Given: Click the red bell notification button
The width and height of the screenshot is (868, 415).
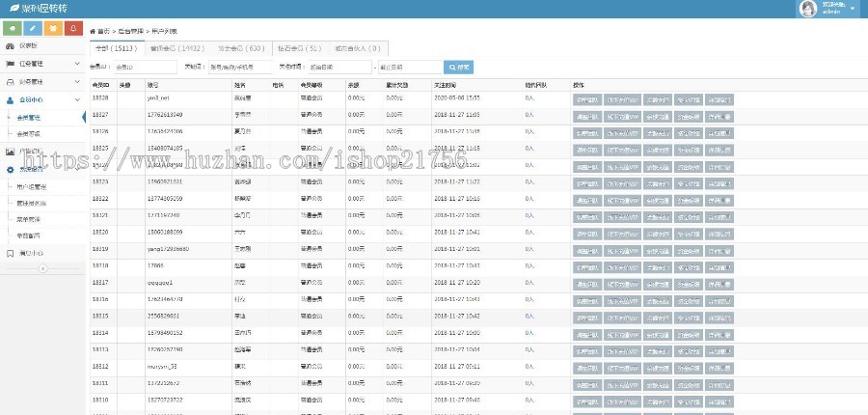Looking at the screenshot, I should pos(73,28).
